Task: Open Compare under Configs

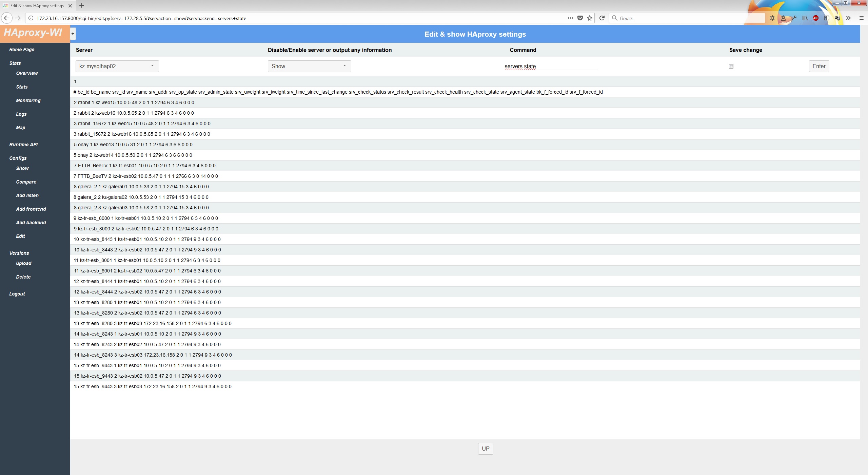Action: [x=26, y=182]
